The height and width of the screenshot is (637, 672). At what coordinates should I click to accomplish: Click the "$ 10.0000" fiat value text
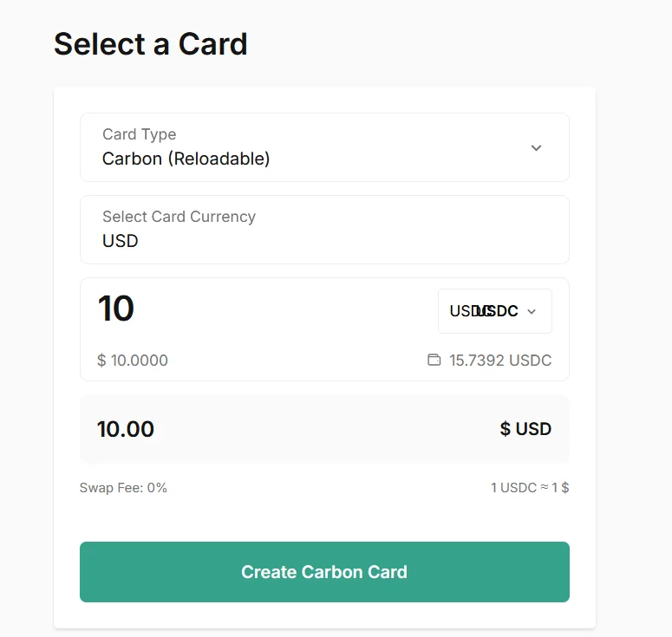(133, 361)
